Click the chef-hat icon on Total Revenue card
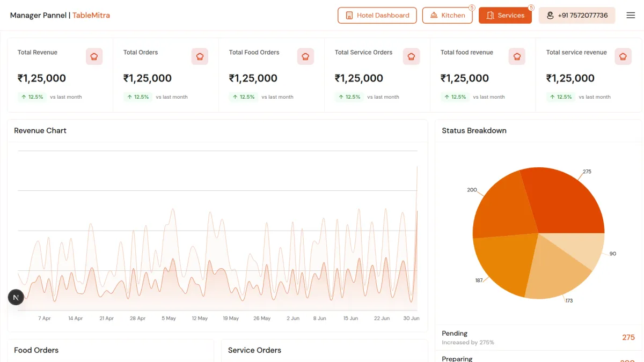 (94, 56)
